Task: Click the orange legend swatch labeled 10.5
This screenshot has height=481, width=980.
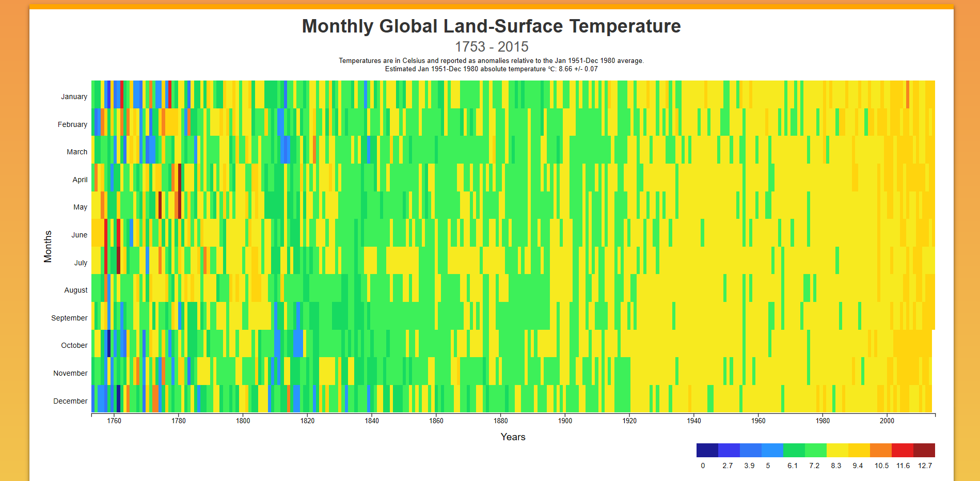Action: click(880, 450)
